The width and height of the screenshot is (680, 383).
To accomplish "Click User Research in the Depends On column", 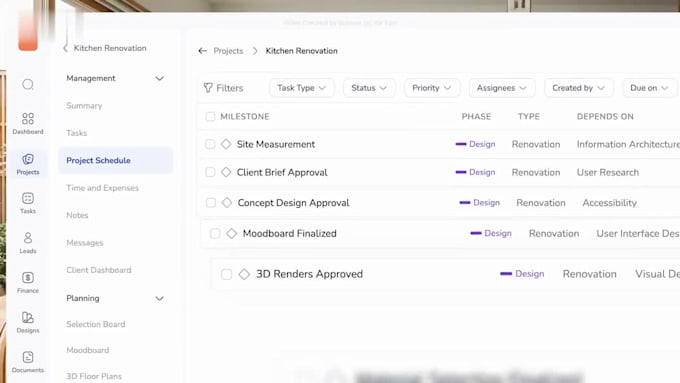I will 608,173.
